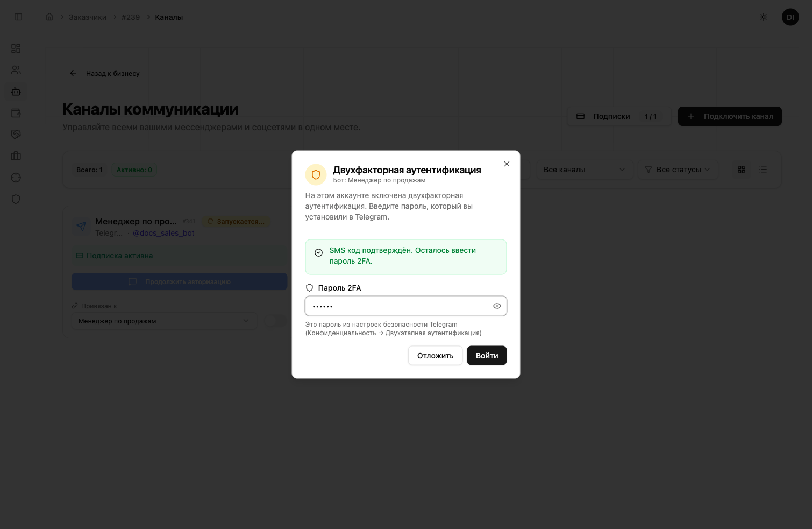Select the target icon in the sidebar
812x529 pixels.
[x=16, y=178]
